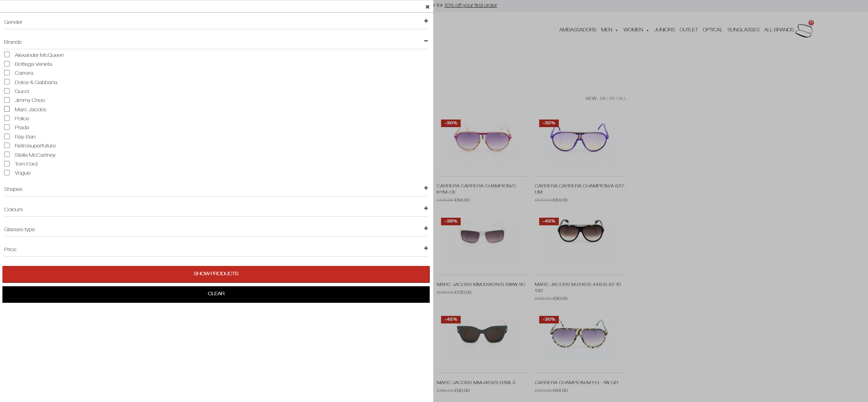Image resolution: width=868 pixels, height=402 pixels.
Task: Expand the Shapes filter plus icon
Action: click(x=426, y=188)
